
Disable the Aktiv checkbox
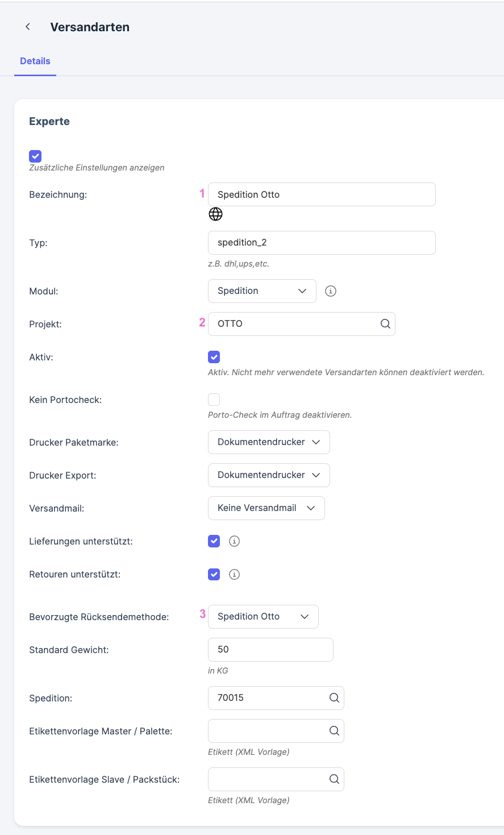214,357
